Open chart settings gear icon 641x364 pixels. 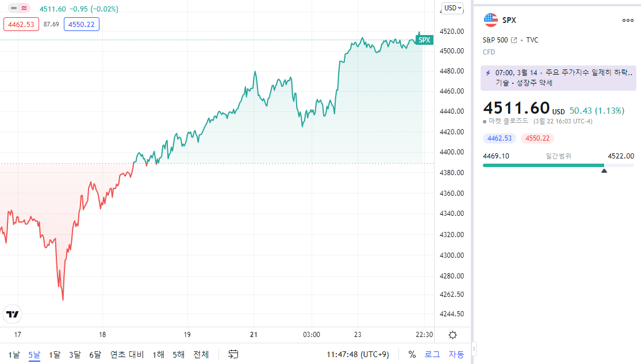(452, 335)
